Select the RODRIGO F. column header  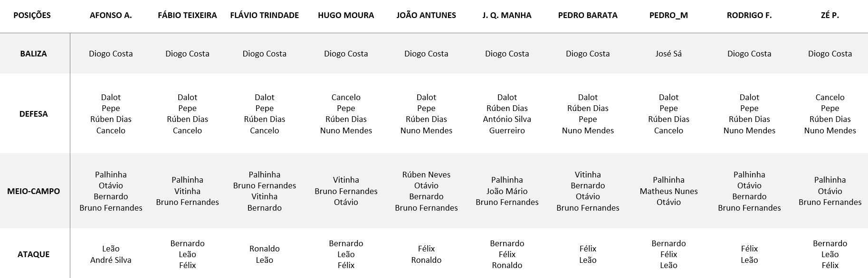[749, 15]
